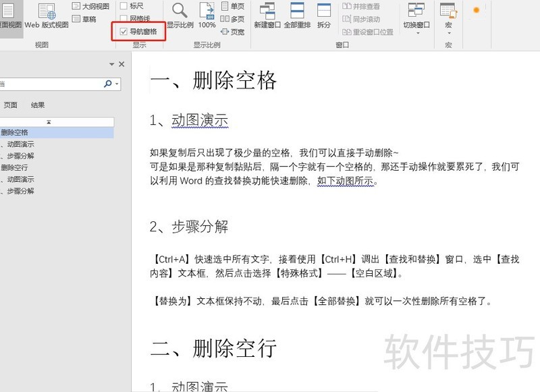
Task: Open 大纲视图 outline view
Action: tap(90, 6)
